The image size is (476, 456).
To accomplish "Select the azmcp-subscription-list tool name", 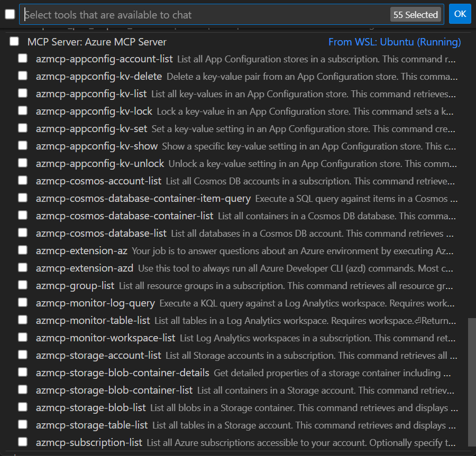I will pos(89,442).
